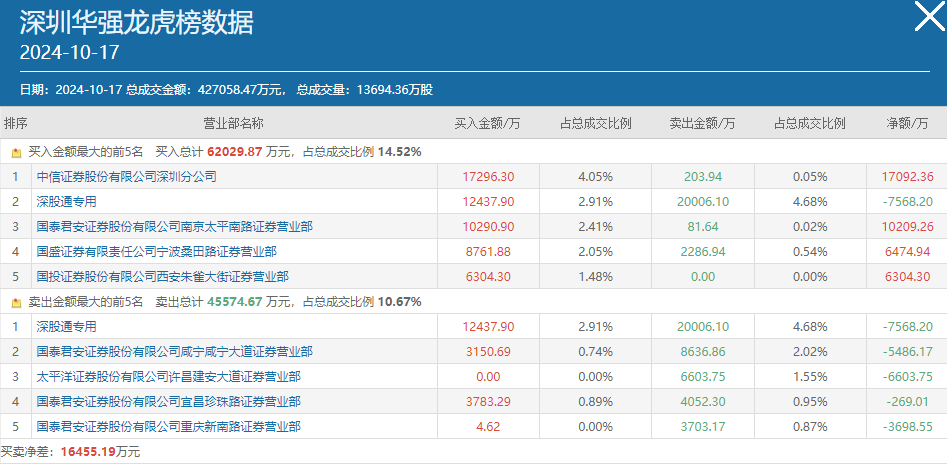Open 深股通专用 link in the buy list
The height and width of the screenshot is (466, 947).
pyautogui.click(x=66, y=202)
